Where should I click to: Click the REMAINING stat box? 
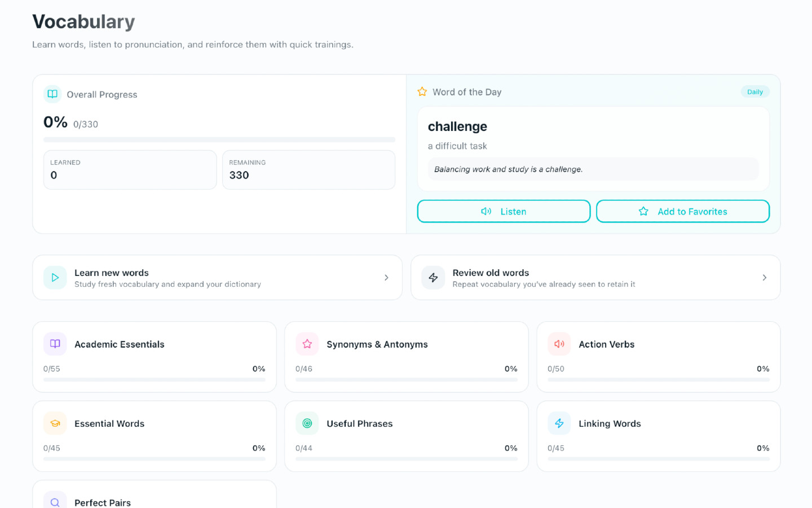pos(308,169)
